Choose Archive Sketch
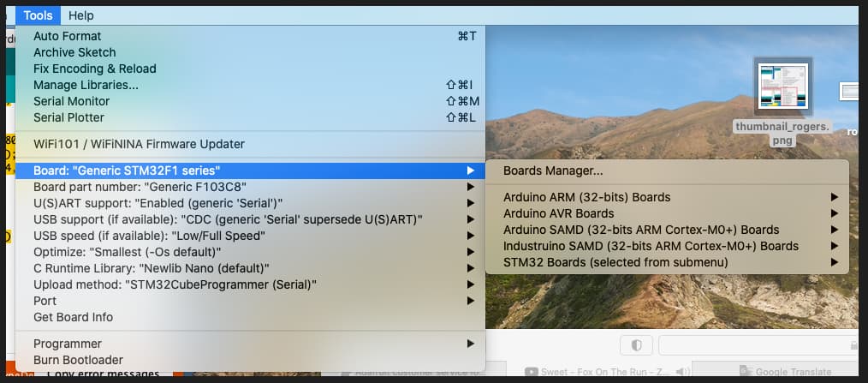The width and height of the screenshot is (868, 383). coord(250,52)
